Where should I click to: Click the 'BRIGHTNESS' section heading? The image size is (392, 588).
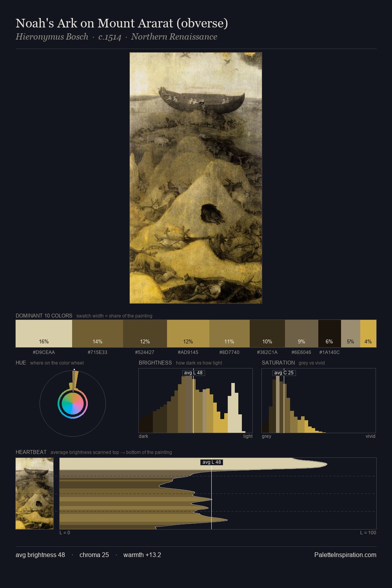155,363
